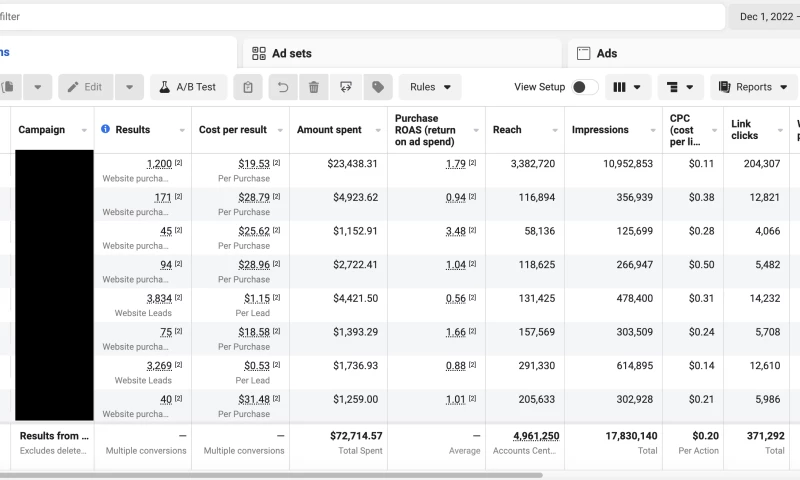Open Link clicks column dropdown arrow
This screenshot has height=480, width=800.
coord(780,131)
